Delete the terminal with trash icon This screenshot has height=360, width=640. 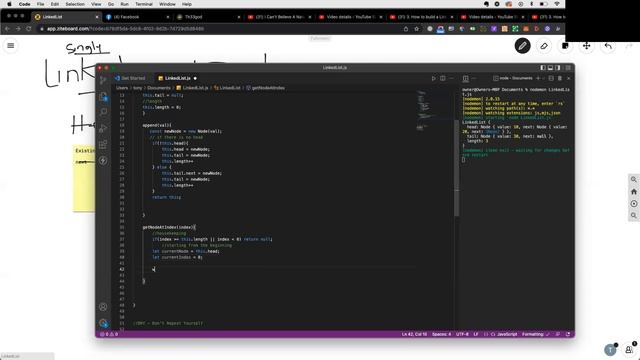560,78
